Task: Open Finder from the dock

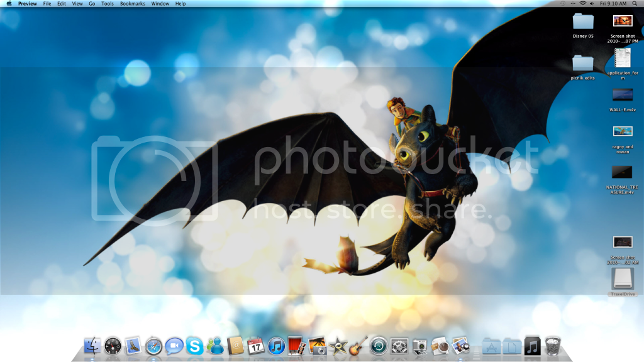Action: tap(92, 346)
